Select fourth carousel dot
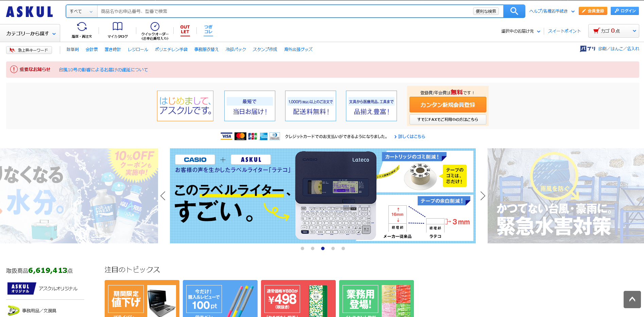 [x=333, y=248]
